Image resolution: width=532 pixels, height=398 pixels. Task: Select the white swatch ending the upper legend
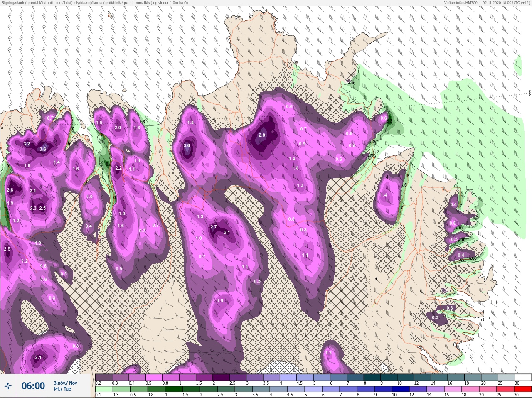[523, 378]
